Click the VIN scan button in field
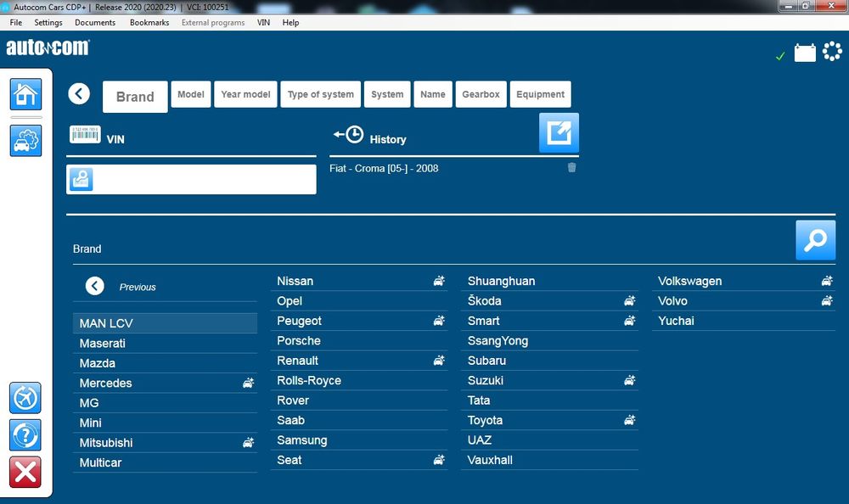 pyautogui.click(x=82, y=179)
